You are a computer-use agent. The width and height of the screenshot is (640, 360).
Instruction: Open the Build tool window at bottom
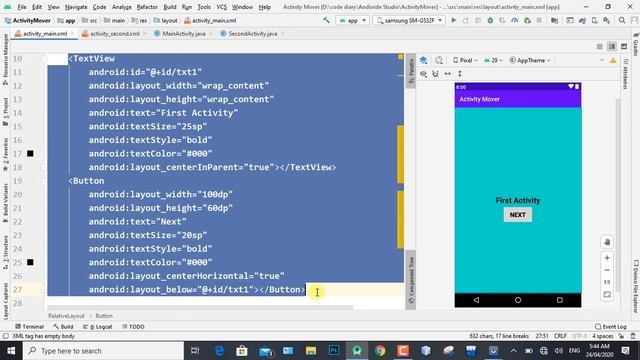63,327
